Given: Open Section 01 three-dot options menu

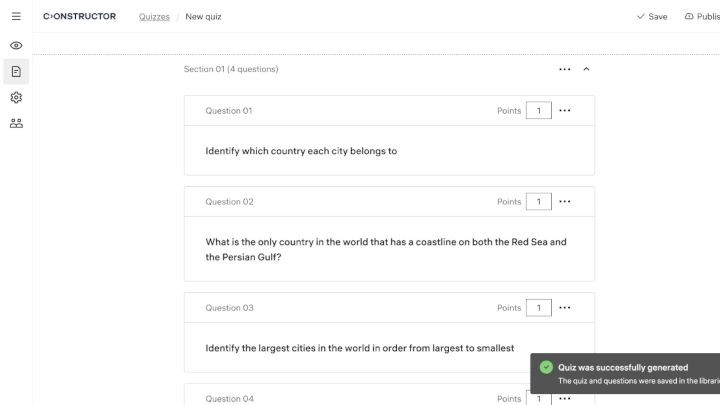Looking at the screenshot, I should point(565,69).
